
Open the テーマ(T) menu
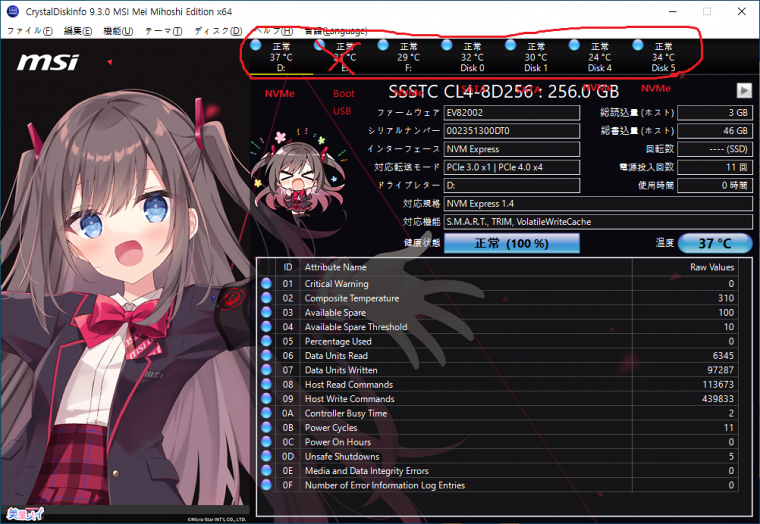tap(163, 31)
